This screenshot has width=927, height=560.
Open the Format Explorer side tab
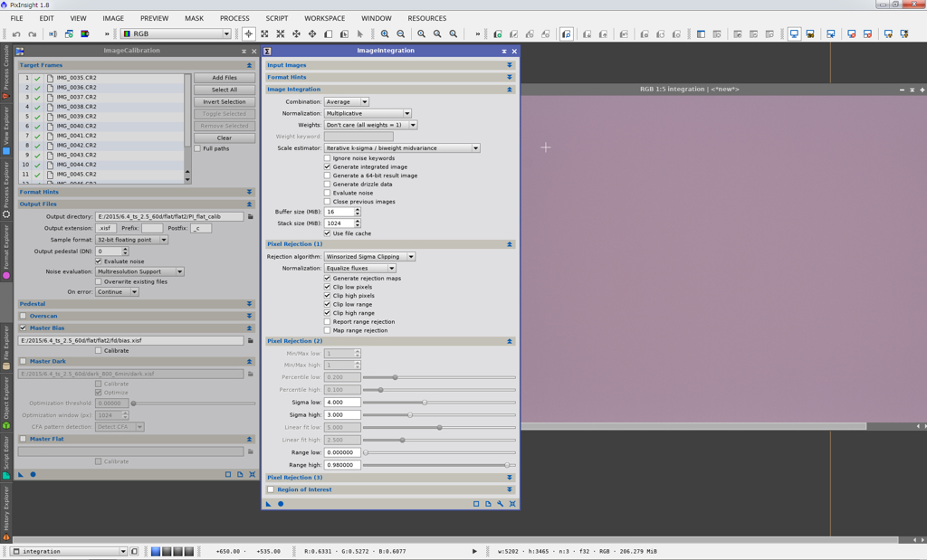coord(6,252)
